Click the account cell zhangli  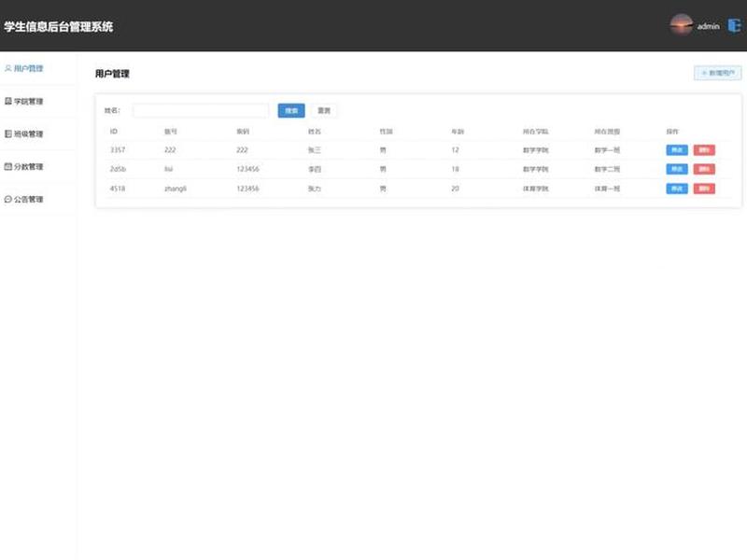176,189
